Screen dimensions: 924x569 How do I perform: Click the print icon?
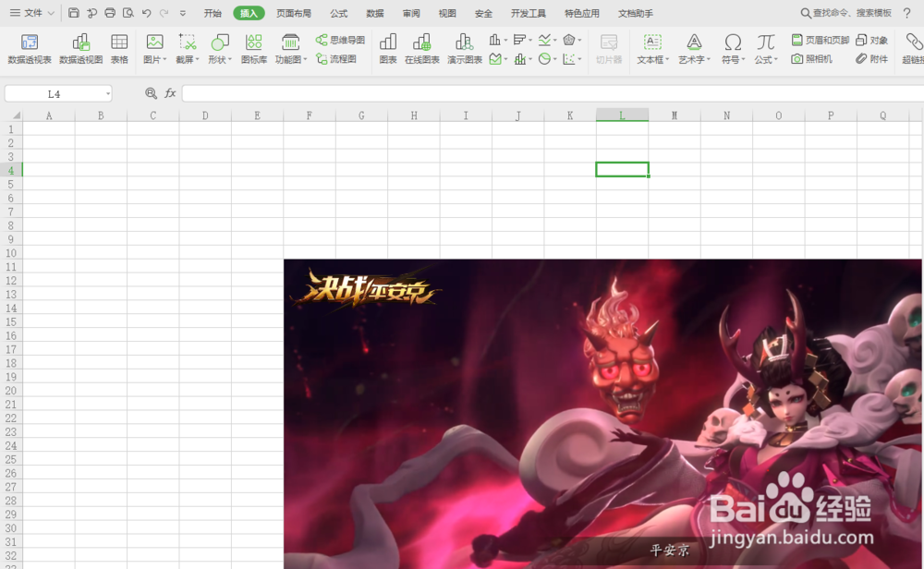click(x=110, y=13)
